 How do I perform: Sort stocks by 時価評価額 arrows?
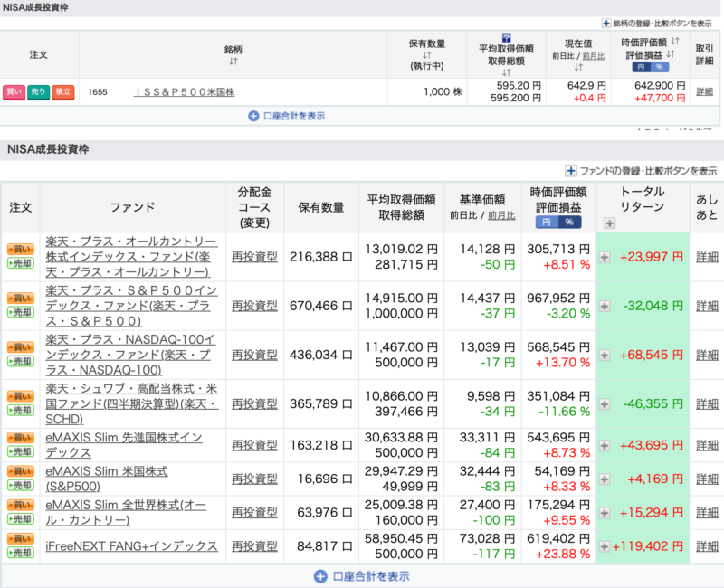point(674,41)
